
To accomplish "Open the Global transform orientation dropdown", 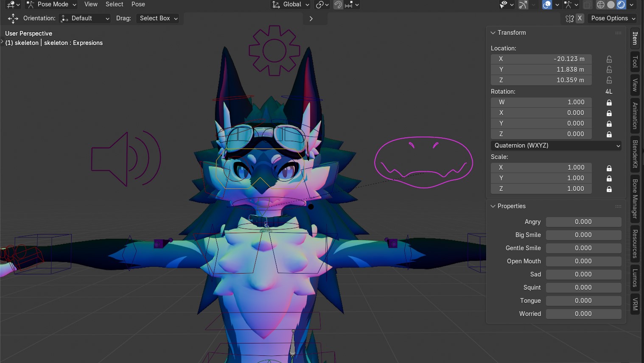I will [x=290, y=4].
